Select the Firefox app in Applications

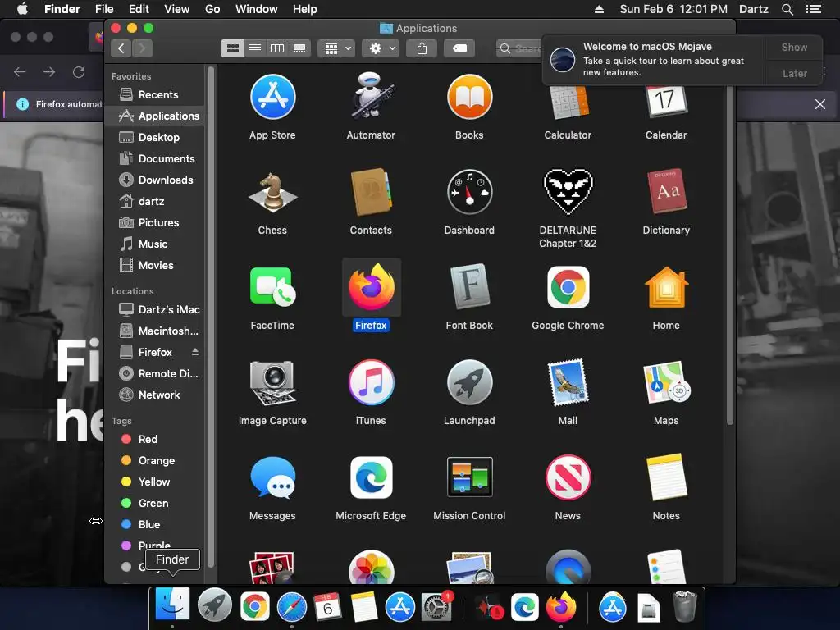(371, 287)
